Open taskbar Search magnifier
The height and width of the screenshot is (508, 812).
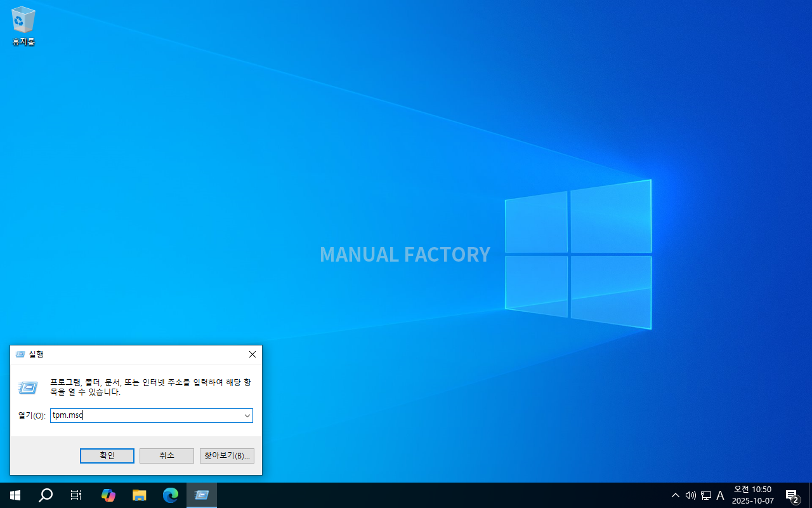click(x=46, y=495)
